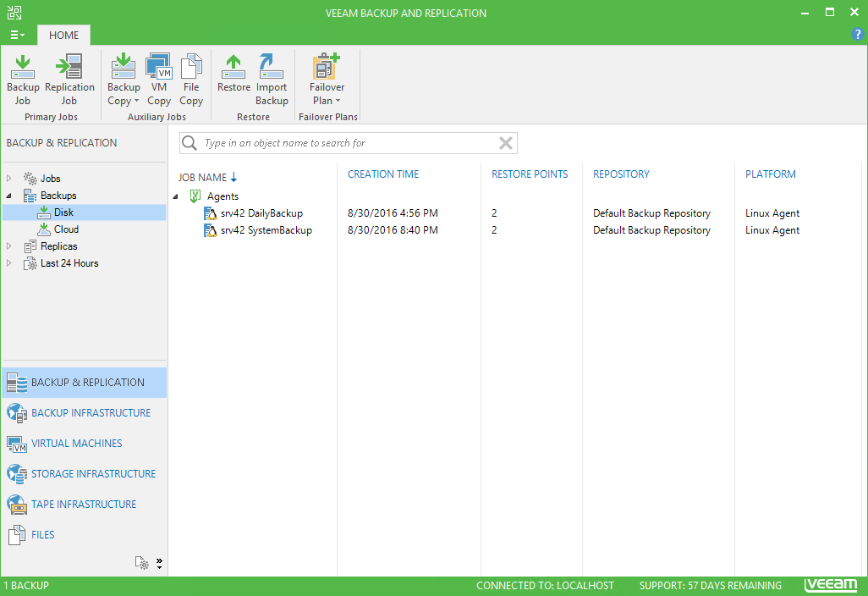The width and height of the screenshot is (868, 596).
Task: Click the Linux icon of srv42 DailyBackup
Action: coord(211,213)
